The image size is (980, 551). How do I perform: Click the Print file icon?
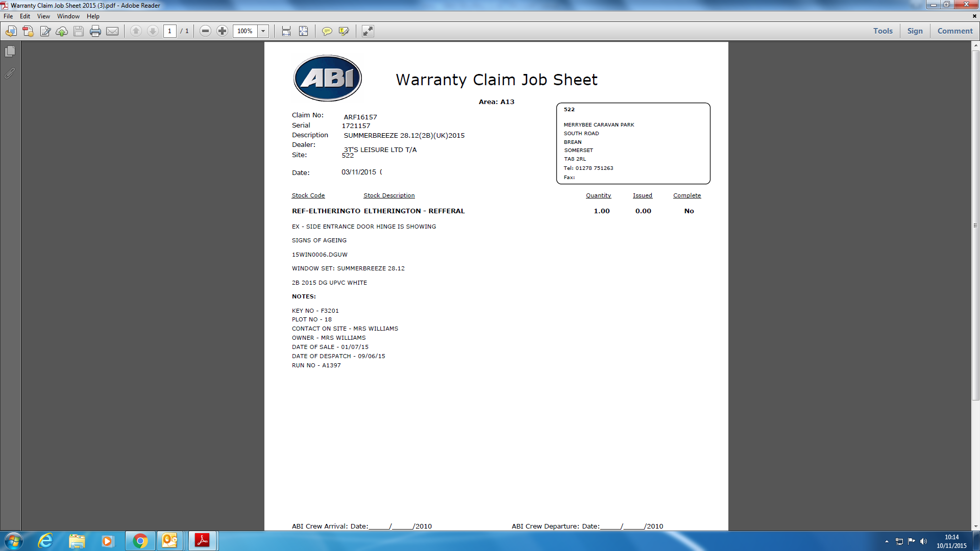click(x=95, y=31)
